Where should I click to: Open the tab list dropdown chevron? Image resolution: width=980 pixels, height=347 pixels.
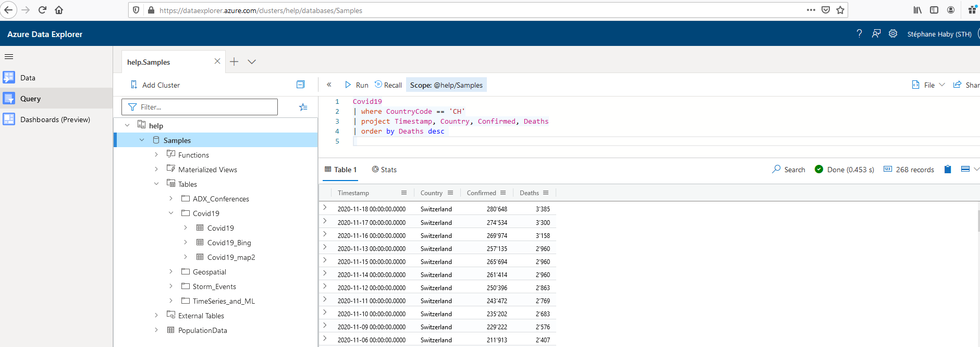(x=252, y=62)
